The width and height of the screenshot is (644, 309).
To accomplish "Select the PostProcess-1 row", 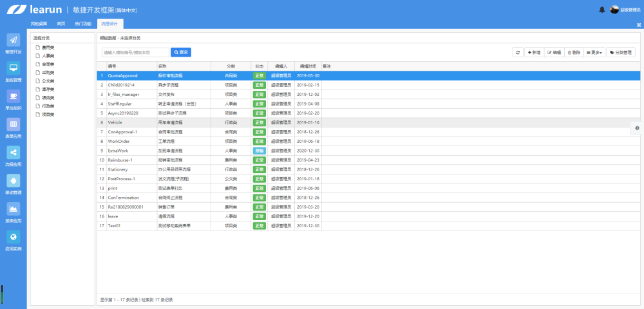I will click(368, 179).
